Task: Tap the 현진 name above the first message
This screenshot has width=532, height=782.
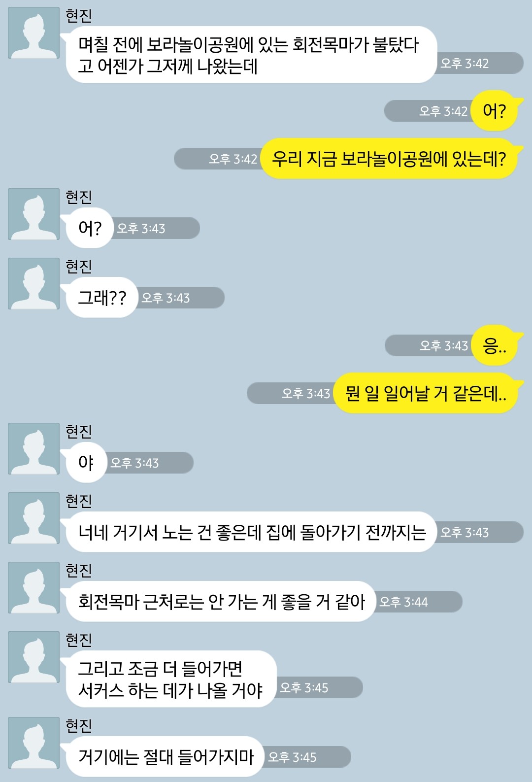Action: [x=79, y=16]
